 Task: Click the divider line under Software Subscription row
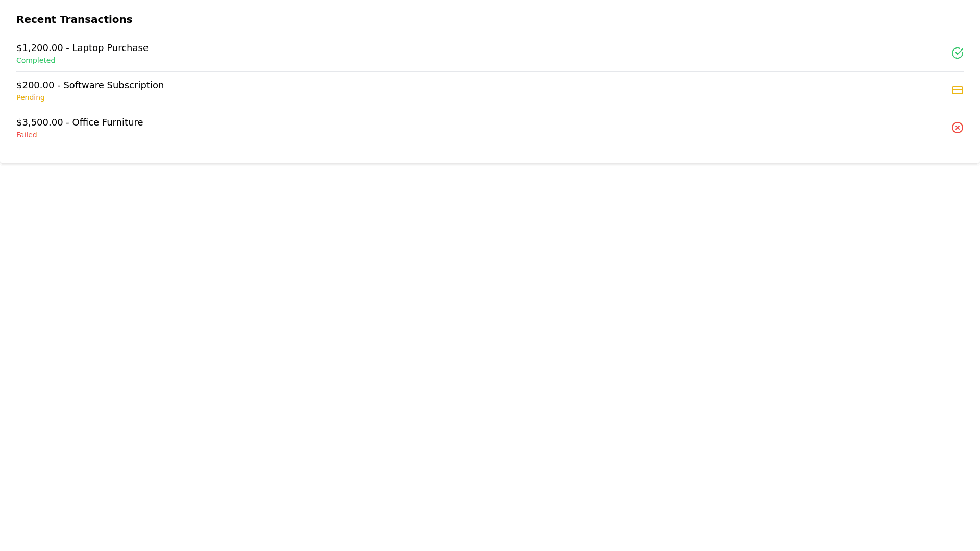click(490, 109)
